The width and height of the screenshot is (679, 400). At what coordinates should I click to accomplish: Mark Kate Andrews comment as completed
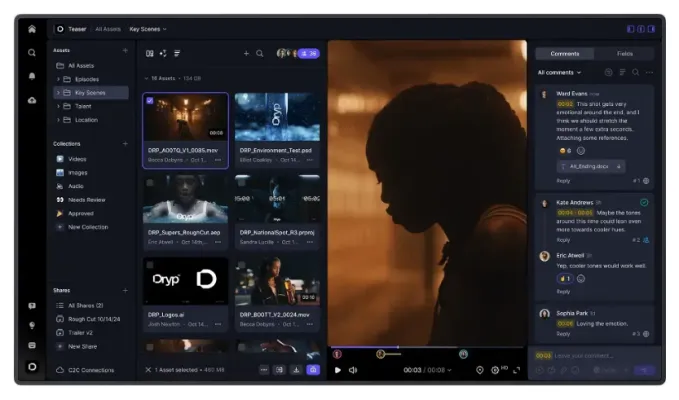(644, 202)
